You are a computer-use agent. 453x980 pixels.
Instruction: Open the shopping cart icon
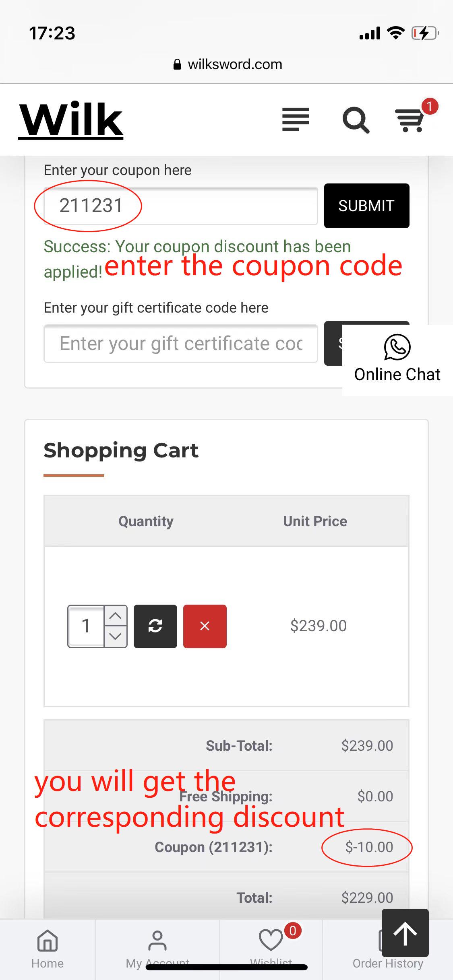410,120
